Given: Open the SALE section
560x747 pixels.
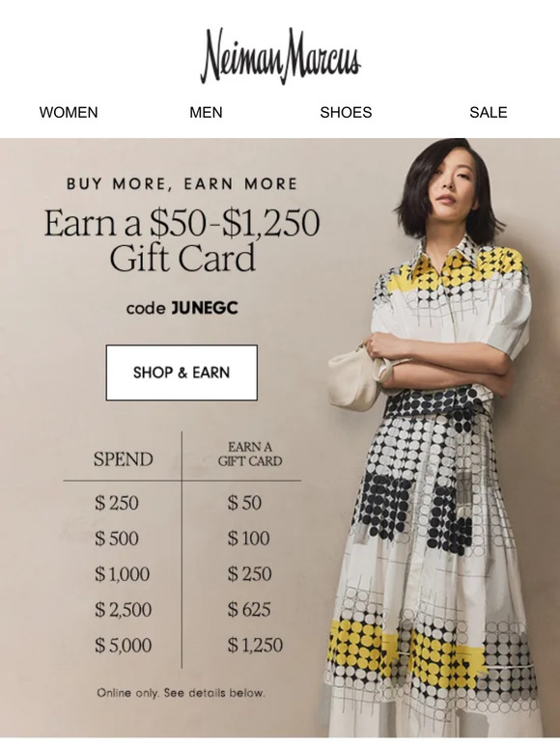Looking at the screenshot, I should (x=488, y=112).
